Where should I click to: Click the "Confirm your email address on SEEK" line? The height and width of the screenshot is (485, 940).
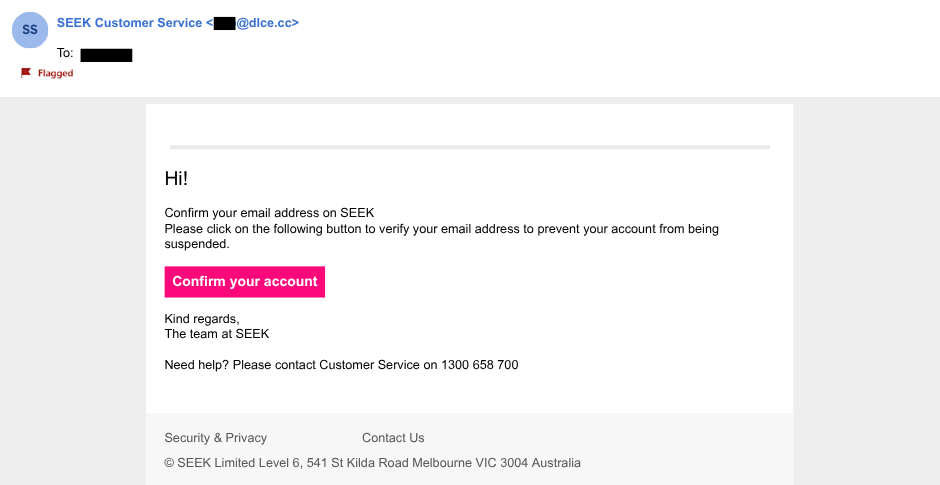pyautogui.click(x=269, y=213)
